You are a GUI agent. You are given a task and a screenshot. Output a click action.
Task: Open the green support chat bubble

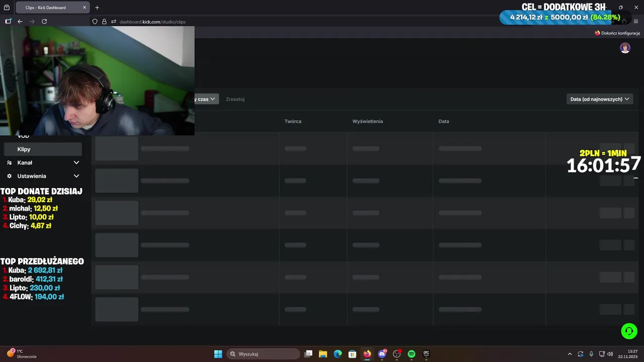click(x=629, y=331)
